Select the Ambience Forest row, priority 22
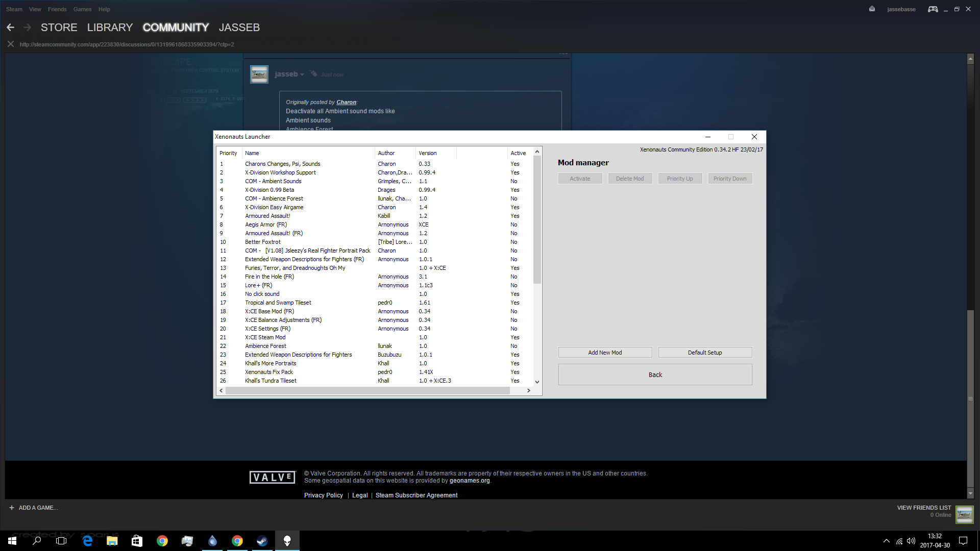980x551 pixels. (375, 346)
